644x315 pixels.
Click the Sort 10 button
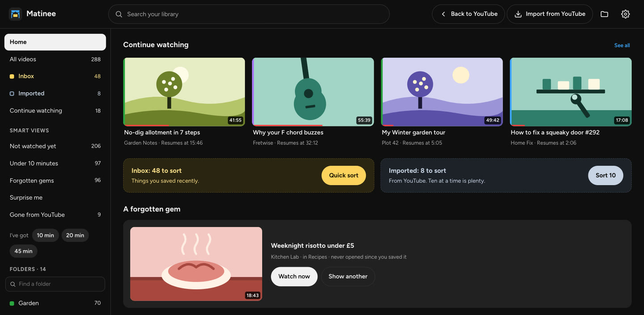606,175
